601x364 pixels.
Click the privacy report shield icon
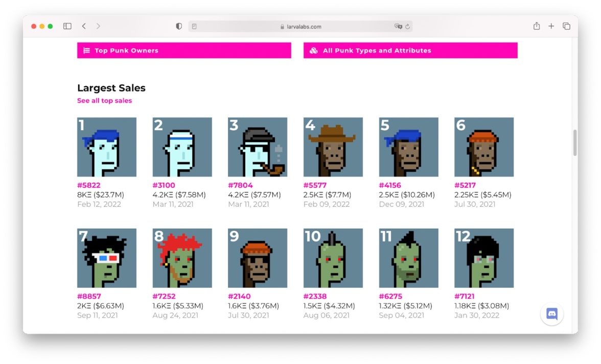179,26
